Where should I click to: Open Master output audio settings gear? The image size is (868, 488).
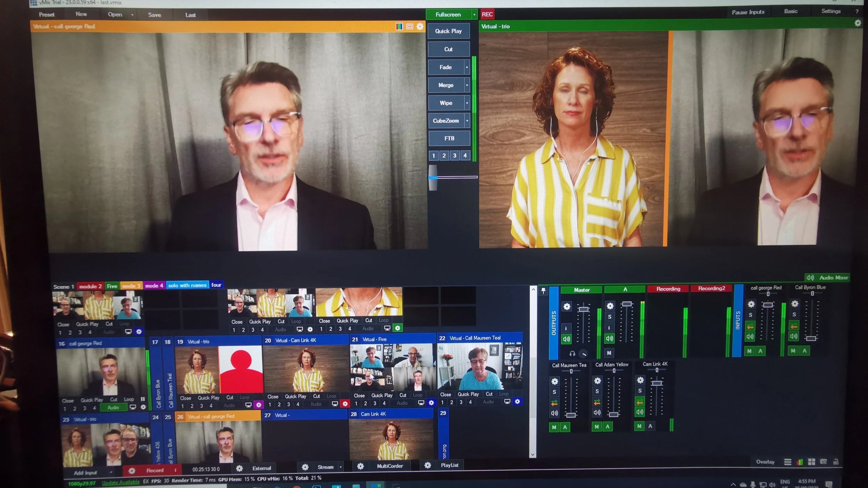tap(567, 306)
